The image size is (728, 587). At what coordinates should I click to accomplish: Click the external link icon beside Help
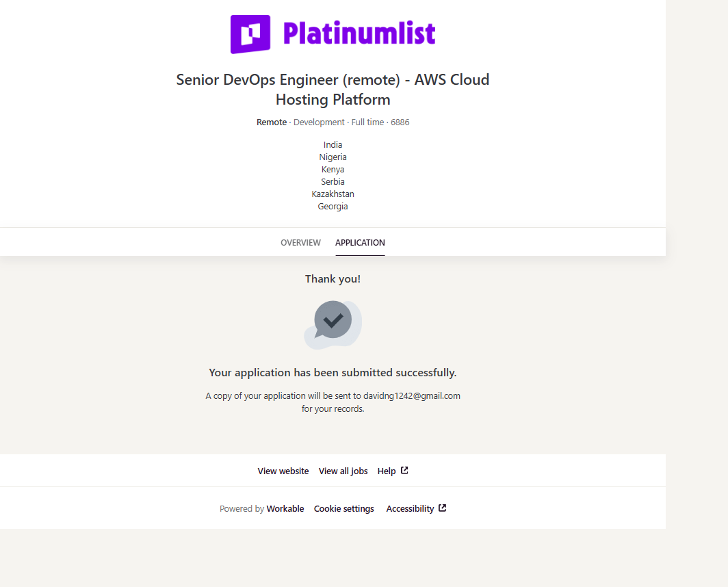[404, 471]
